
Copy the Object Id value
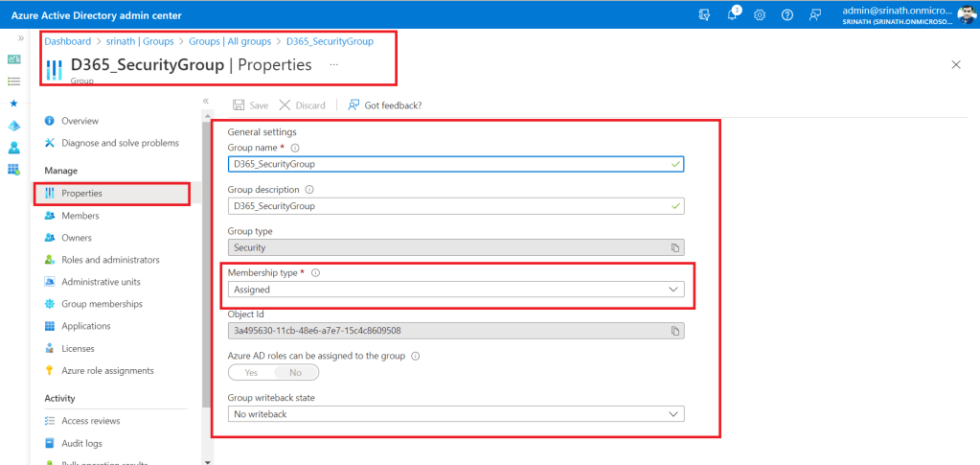(674, 331)
